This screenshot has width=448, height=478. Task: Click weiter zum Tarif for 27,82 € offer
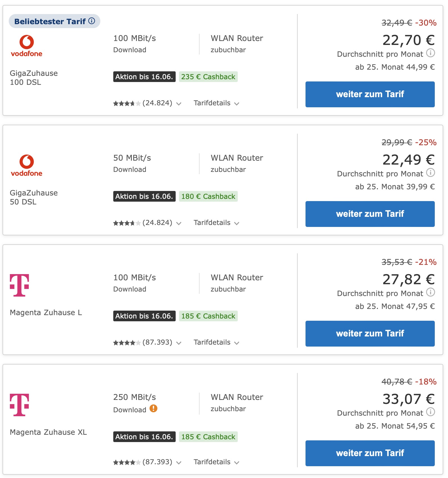(370, 334)
